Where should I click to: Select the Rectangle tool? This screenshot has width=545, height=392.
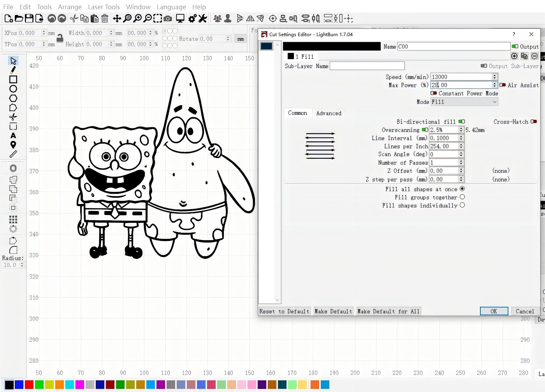pyautogui.click(x=13, y=79)
